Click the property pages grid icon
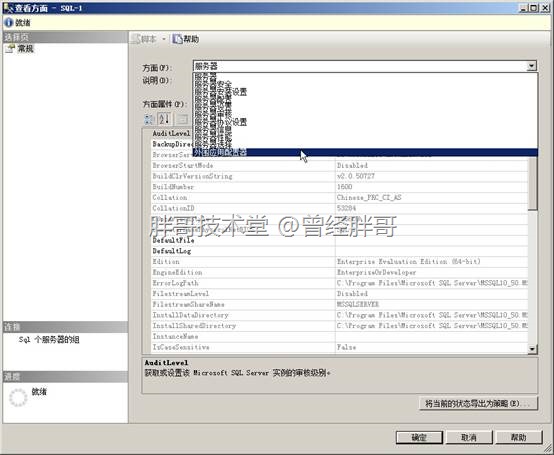Screen dimensions: 554x455 [x=182, y=119]
